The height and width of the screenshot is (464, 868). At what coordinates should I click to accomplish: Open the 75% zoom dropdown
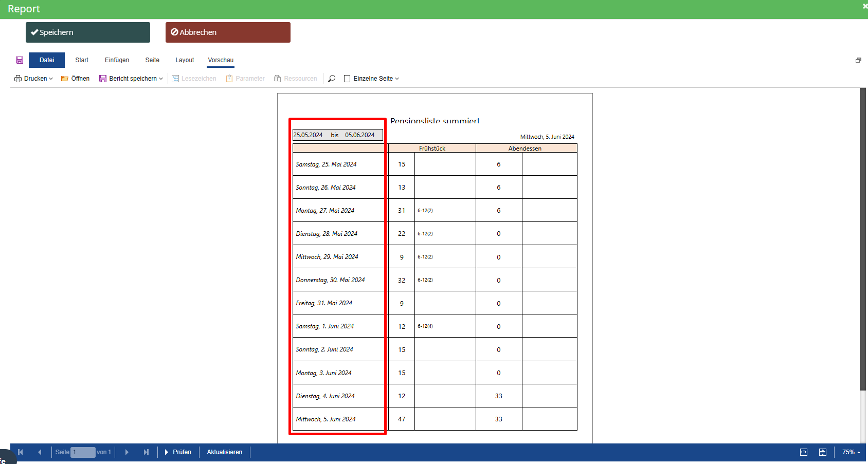coord(851,452)
